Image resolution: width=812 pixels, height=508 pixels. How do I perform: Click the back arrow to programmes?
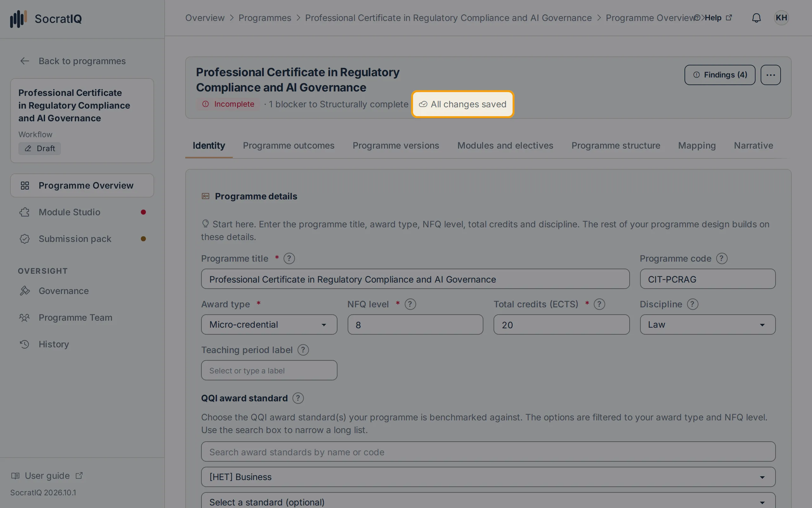pyautogui.click(x=24, y=61)
